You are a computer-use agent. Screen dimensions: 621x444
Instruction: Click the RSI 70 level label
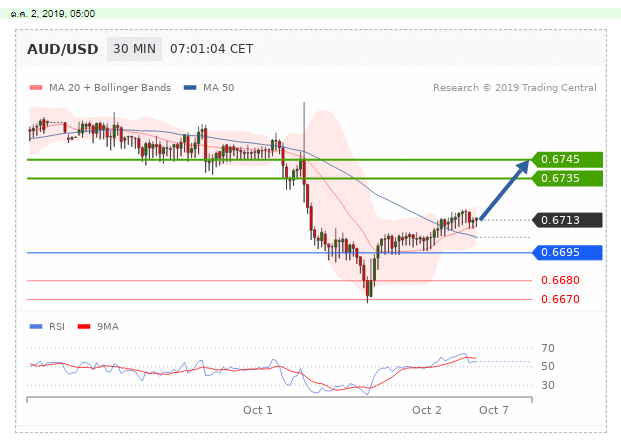548,349
